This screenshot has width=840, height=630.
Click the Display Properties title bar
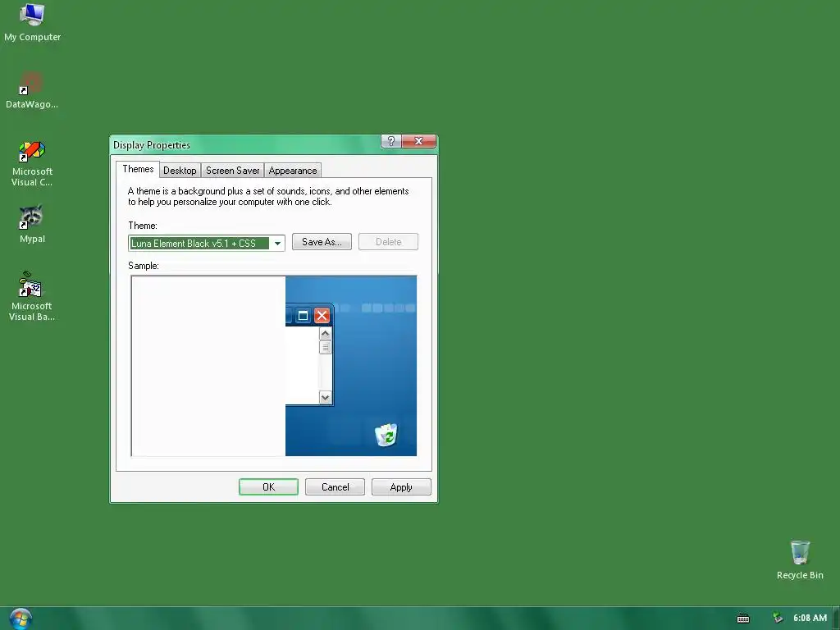coord(244,144)
